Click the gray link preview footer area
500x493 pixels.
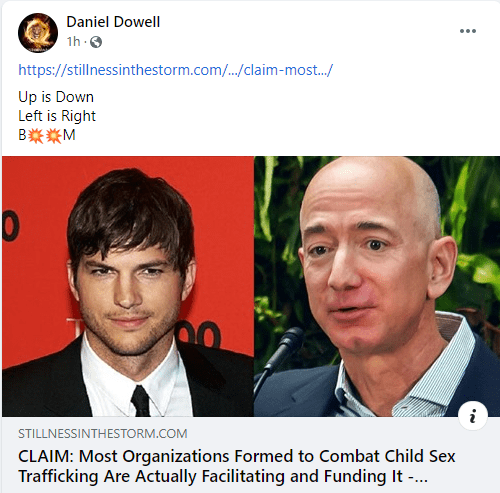pyautogui.click(x=251, y=455)
